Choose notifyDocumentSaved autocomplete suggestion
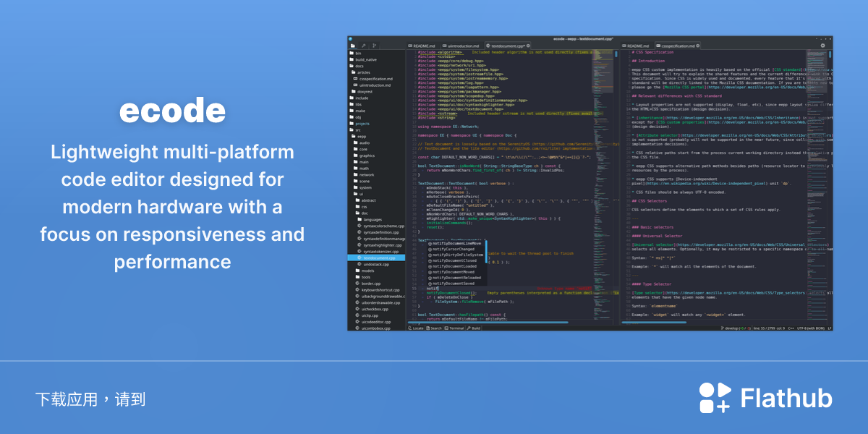This screenshot has width=868, height=434. 456,283
